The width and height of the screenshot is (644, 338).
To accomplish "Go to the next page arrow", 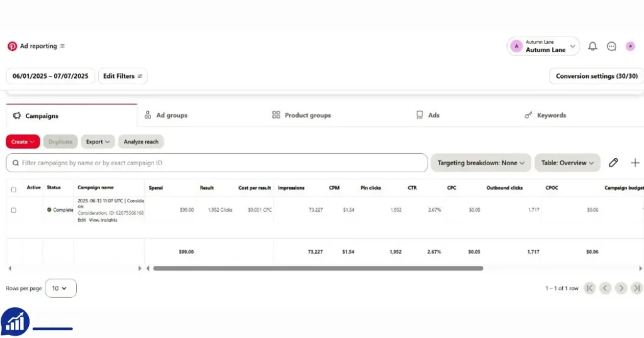I will 621,288.
